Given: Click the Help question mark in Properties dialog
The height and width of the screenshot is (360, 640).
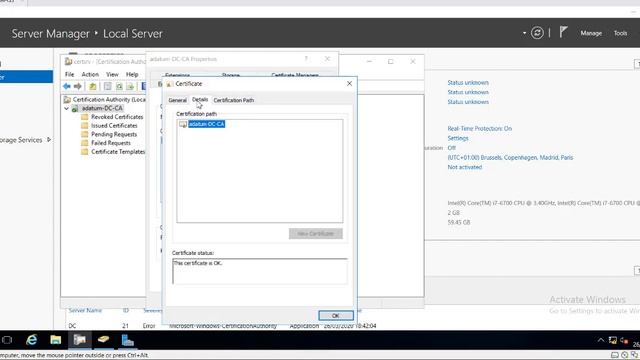Looking at the screenshot, I should (x=306, y=59).
